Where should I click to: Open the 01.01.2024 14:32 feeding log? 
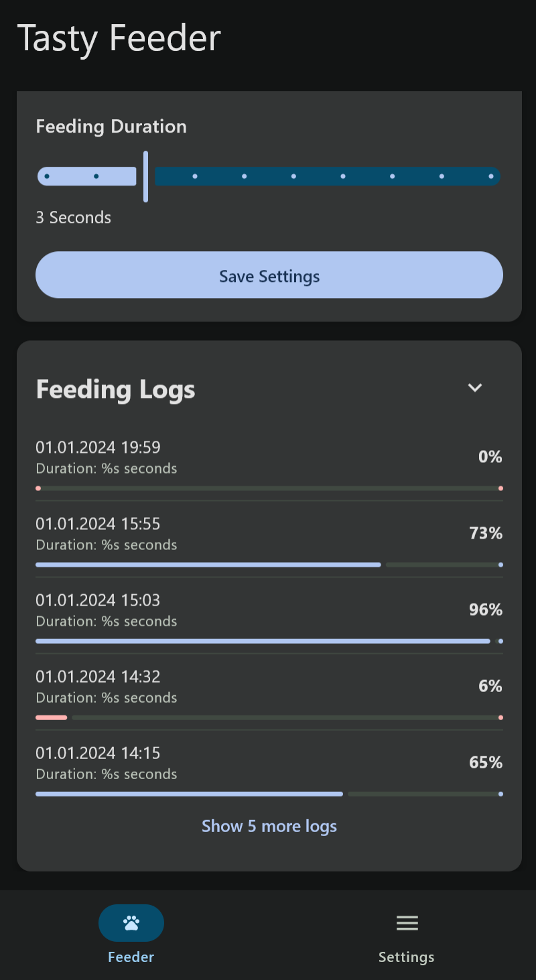coord(268,686)
